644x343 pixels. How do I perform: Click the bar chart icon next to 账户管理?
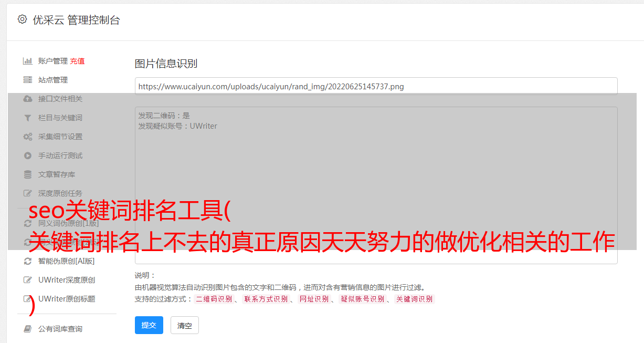point(28,61)
